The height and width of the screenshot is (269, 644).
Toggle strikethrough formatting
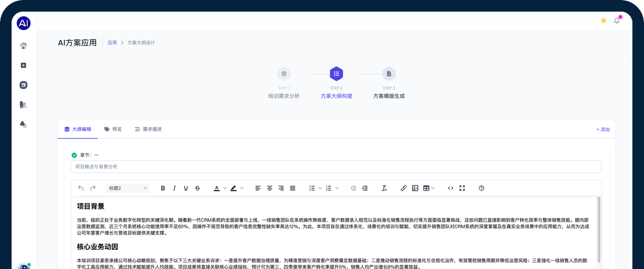197,188
